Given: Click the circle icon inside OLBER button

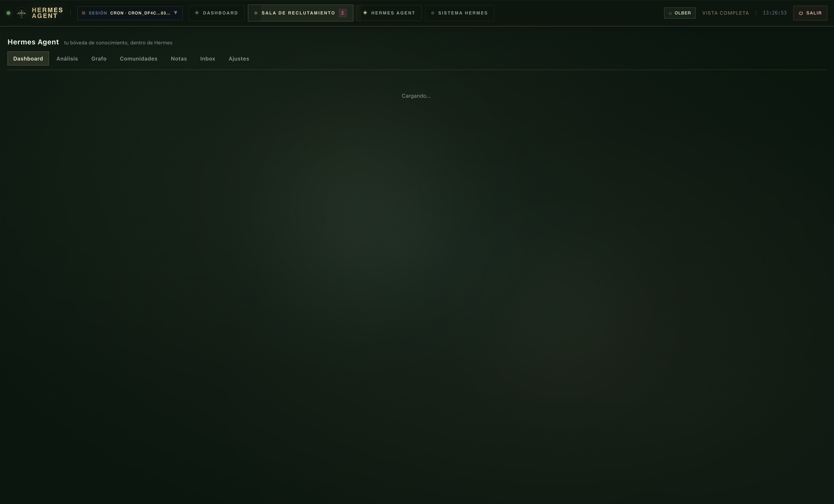Looking at the screenshot, I should tap(670, 13).
